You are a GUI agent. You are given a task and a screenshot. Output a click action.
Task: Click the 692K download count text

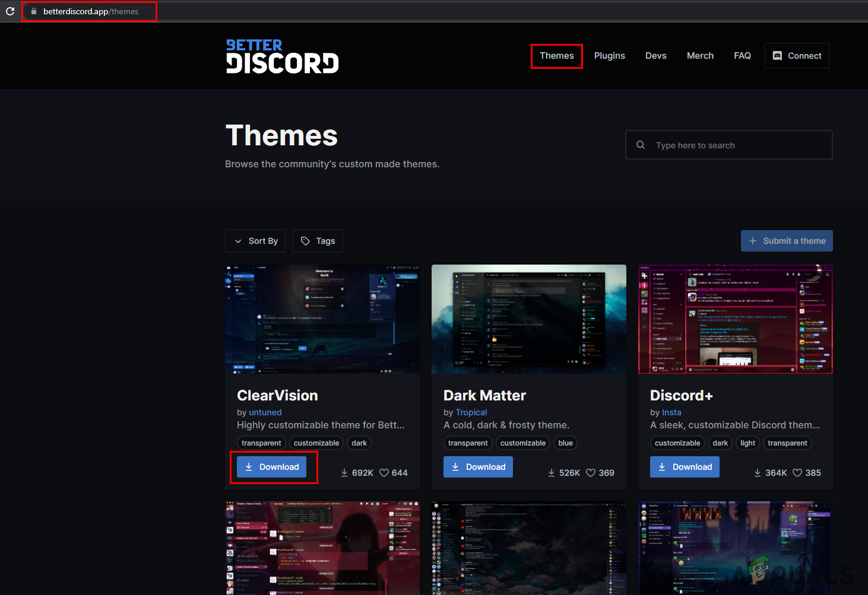(x=363, y=473)
